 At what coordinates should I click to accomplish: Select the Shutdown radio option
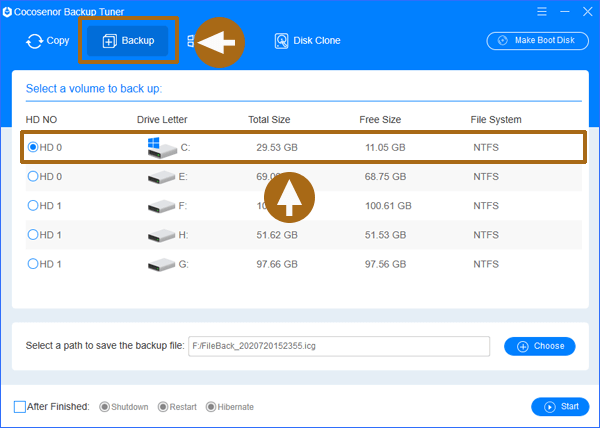pyautogui.click(x=104, y=407)
